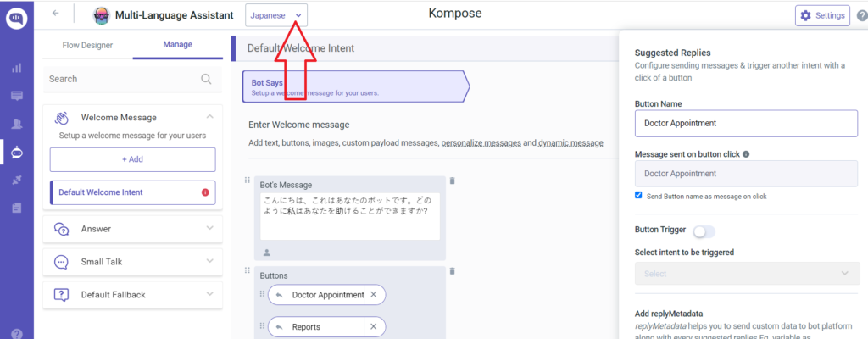Remove the Reports button

pos(373,327)
